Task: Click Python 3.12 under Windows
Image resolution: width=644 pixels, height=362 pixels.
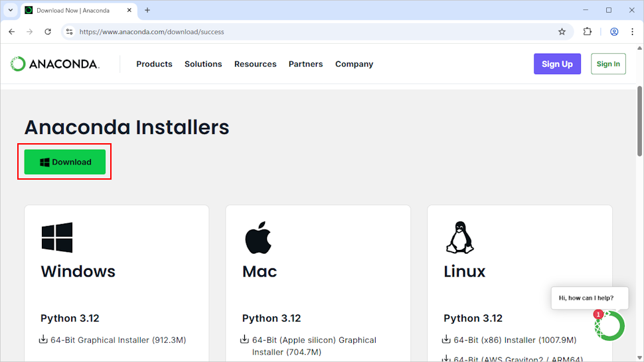Action: pyautogui.click(x=70, y=318)
